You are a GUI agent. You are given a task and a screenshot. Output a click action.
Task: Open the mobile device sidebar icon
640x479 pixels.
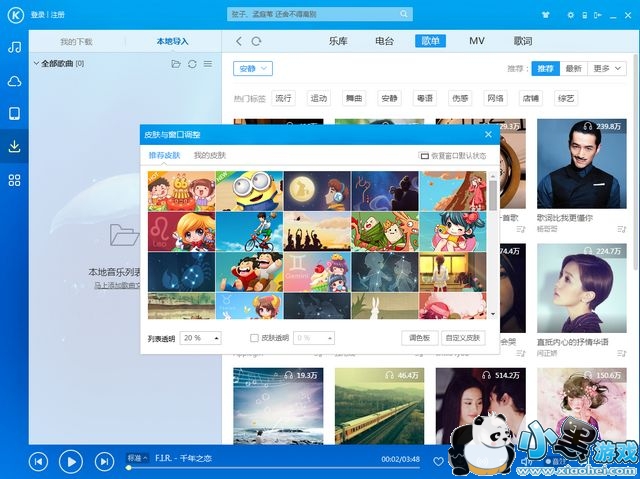point(14,113)
